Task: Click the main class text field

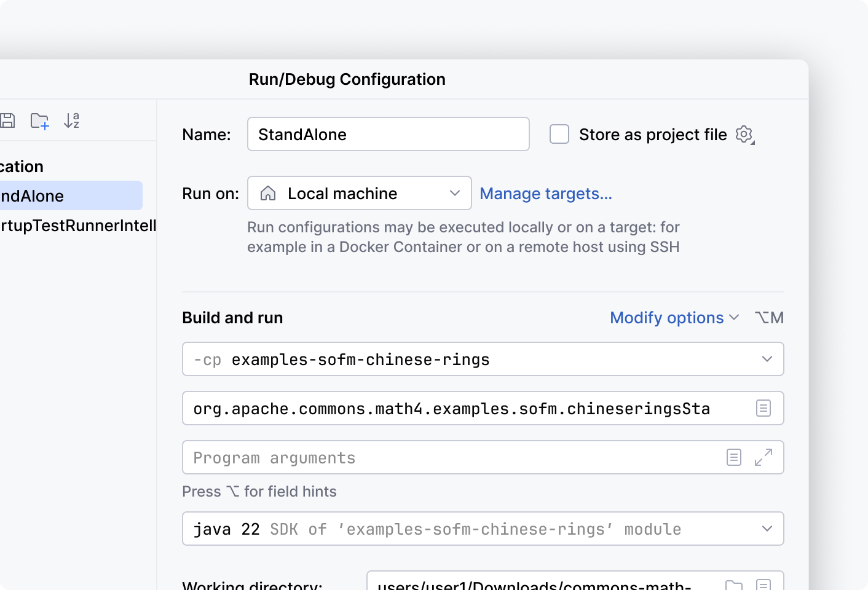Action: [467, 409]
